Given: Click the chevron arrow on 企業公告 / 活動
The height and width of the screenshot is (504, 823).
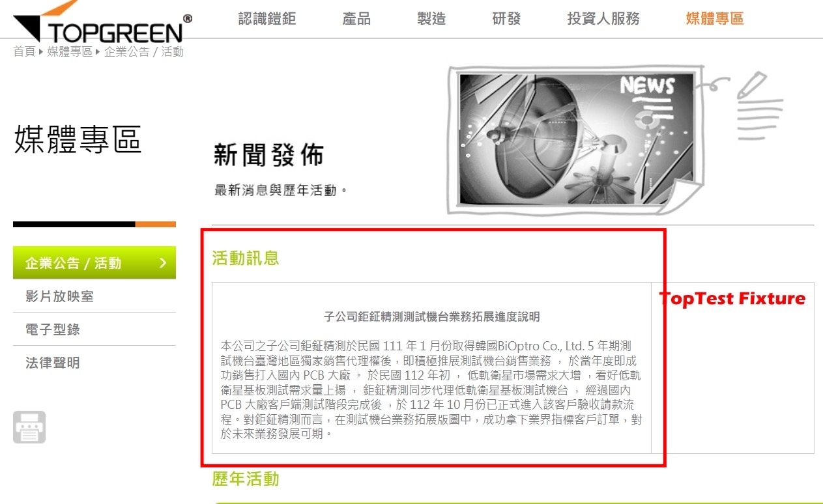Looking at the screenshot, I should click(162, 263).
